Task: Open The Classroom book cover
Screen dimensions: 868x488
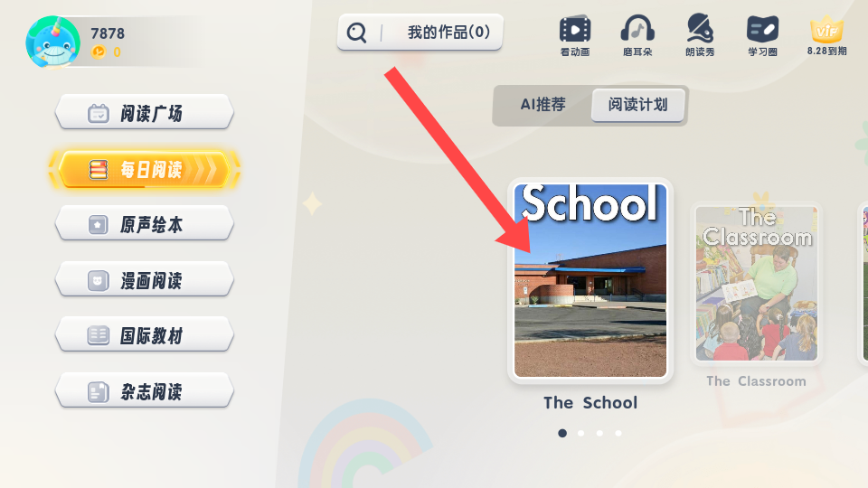Action: click(756, 283)
